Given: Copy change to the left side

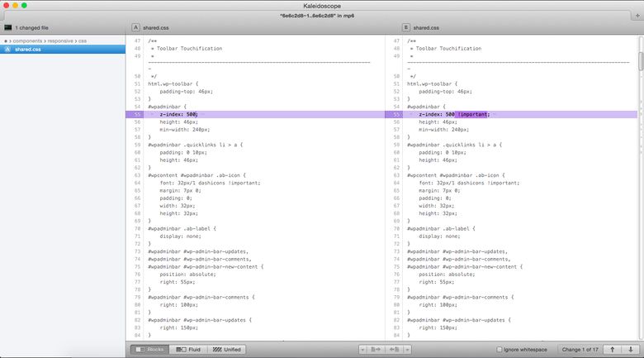Looking at the screenshot, I should (394, 350).
